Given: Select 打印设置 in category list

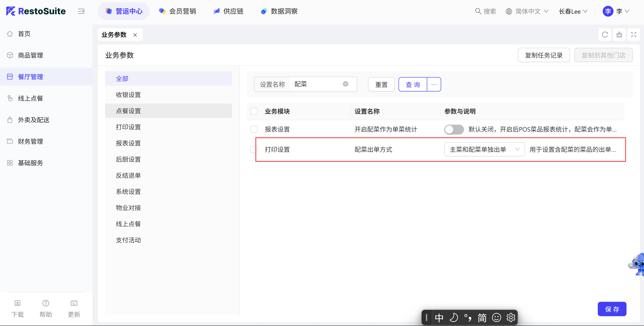Looking at the screenshot, I should [128, 127].
